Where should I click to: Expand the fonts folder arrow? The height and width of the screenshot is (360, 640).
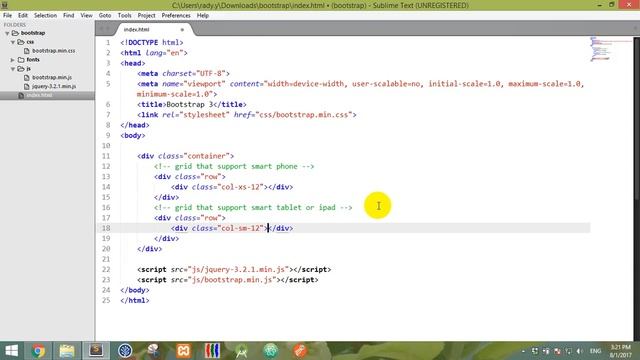coord(13,60)
